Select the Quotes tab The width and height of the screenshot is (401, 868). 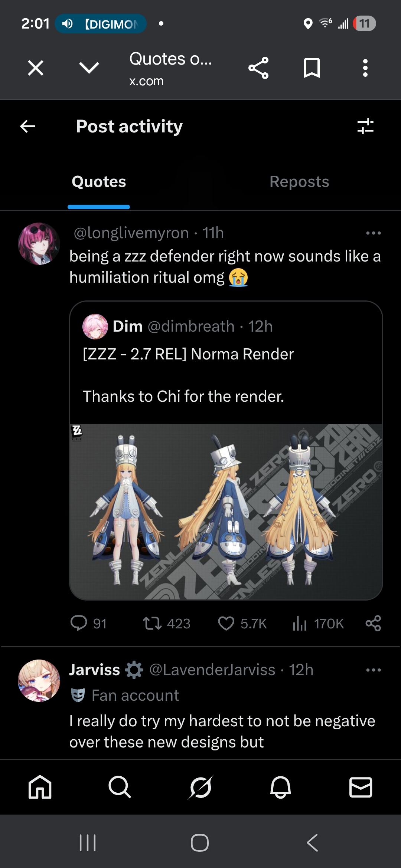99,182
